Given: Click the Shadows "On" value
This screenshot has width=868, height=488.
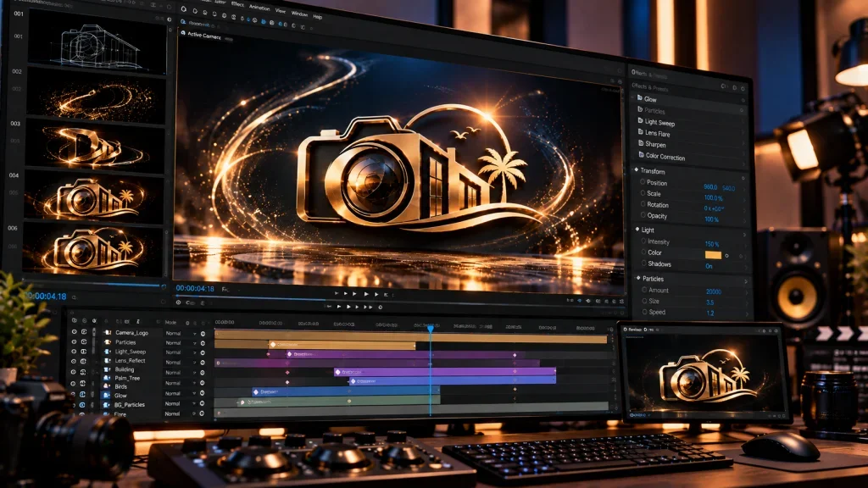Looking at the screenshot, I should (x=709, y=266).
